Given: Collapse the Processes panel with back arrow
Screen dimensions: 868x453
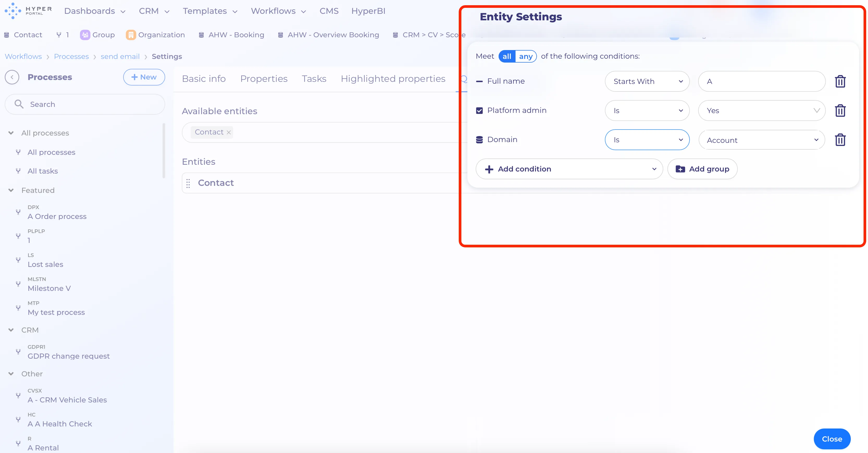Looking at the screenshot, I should tap(12, 77).
